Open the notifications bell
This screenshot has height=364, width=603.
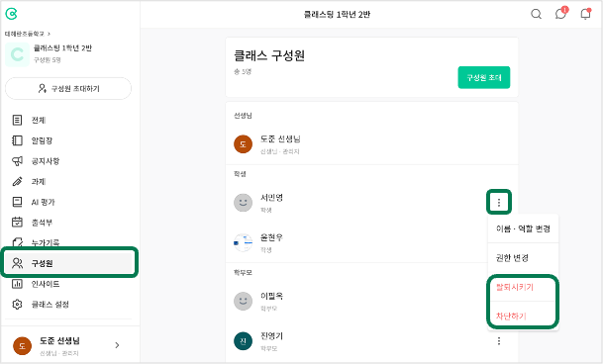pyautogui.click(x=585, y=14)
